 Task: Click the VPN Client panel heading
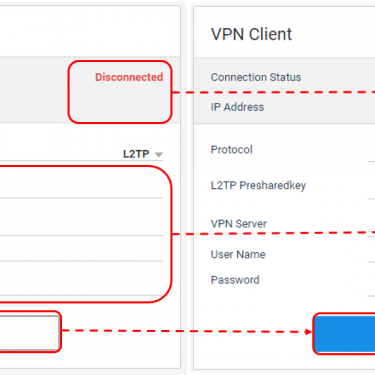tap(251, 34)
